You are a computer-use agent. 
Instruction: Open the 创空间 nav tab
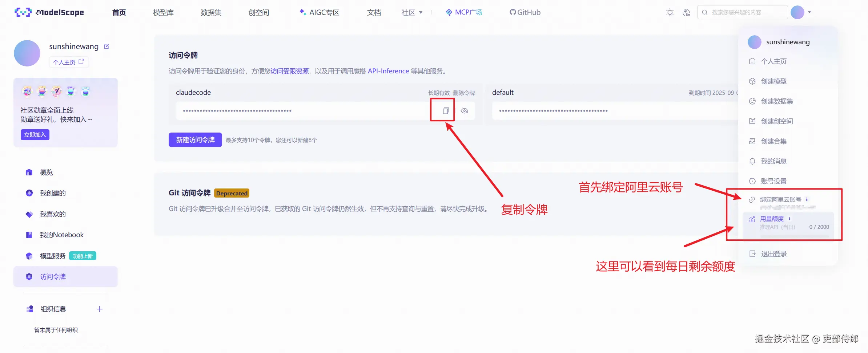point(259,12)
